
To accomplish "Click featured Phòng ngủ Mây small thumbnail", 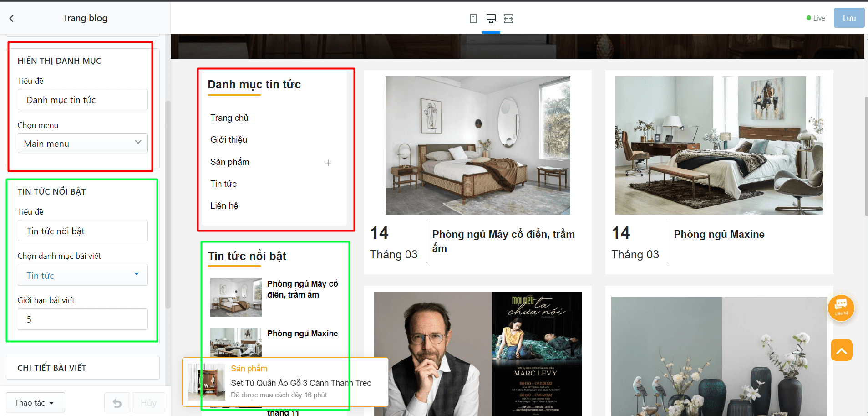I will 236,298.
